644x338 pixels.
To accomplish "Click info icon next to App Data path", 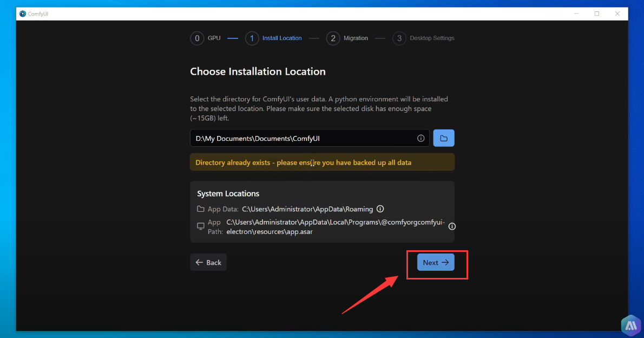I will pos(380,209).
